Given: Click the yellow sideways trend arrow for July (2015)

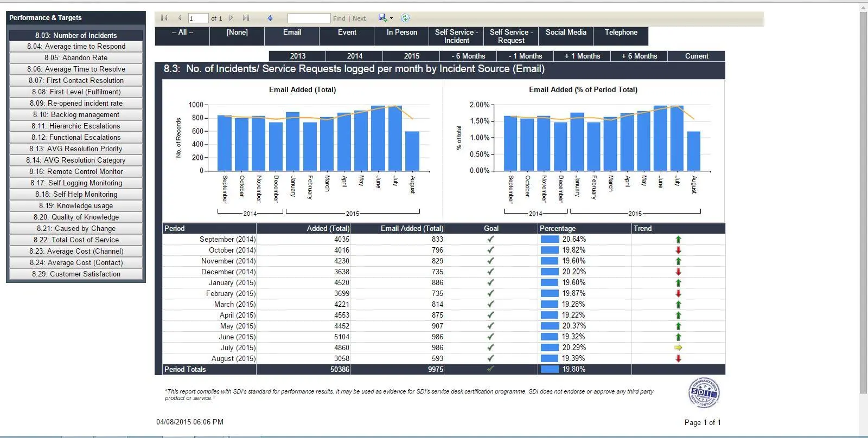Looking at the screenshot, I should click(x=678, y=347).
